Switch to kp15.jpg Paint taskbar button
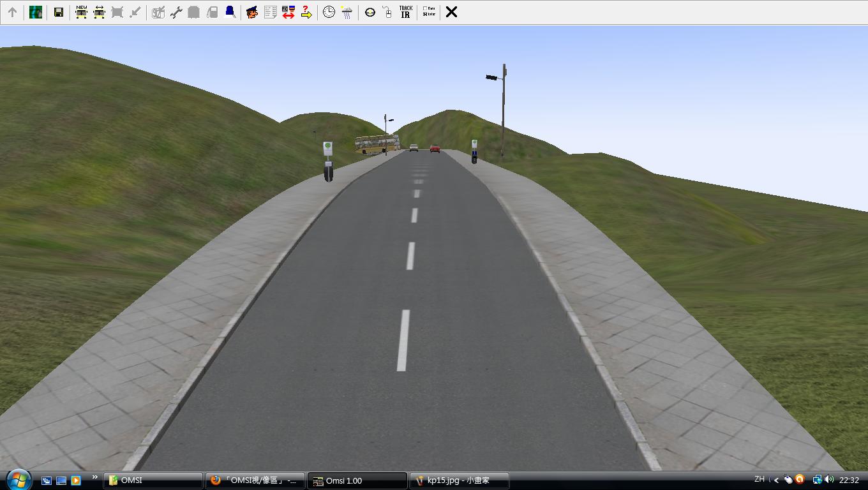 tap(460, 480)
